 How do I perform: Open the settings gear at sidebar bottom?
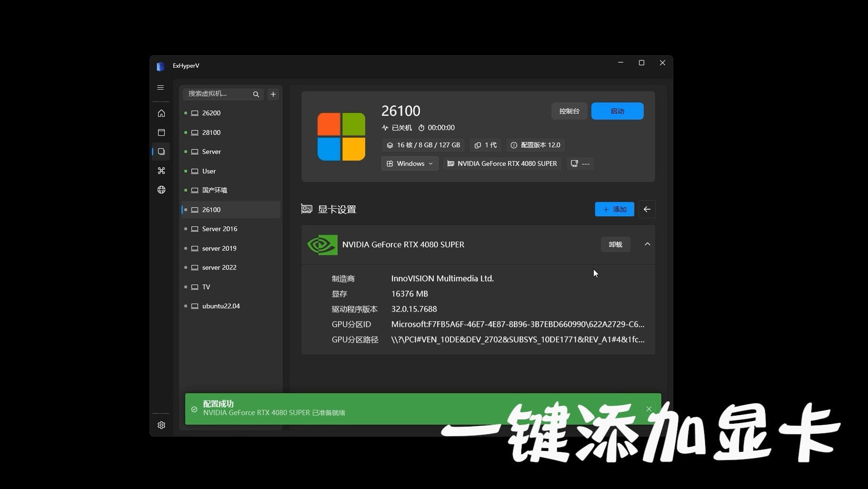click(x=161, y=425)
